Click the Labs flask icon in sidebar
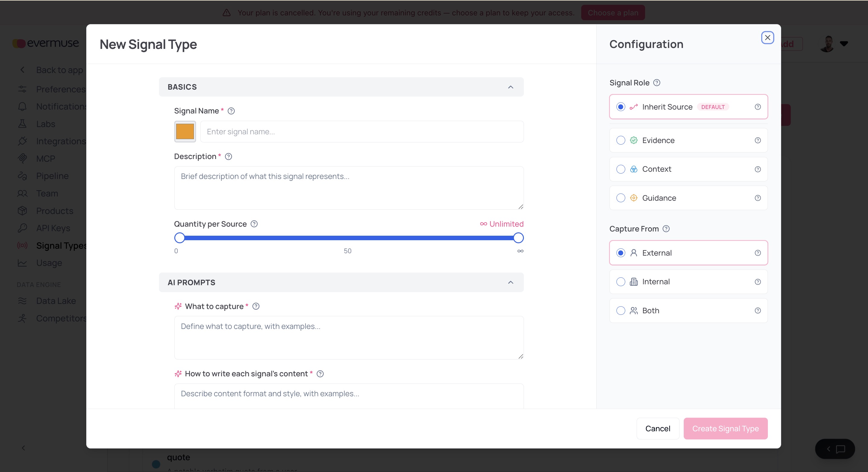 coord(22,124)
